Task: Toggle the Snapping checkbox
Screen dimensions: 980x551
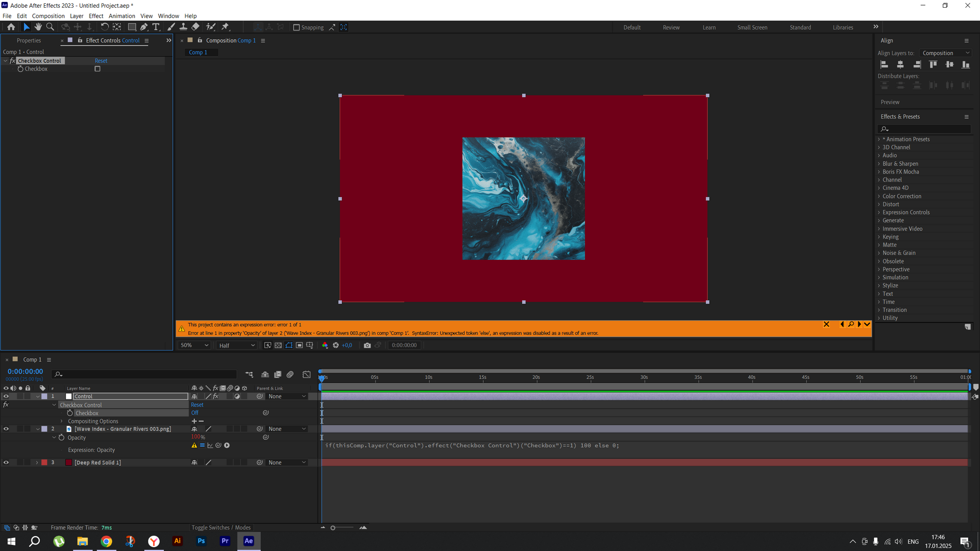Action: 296,28
